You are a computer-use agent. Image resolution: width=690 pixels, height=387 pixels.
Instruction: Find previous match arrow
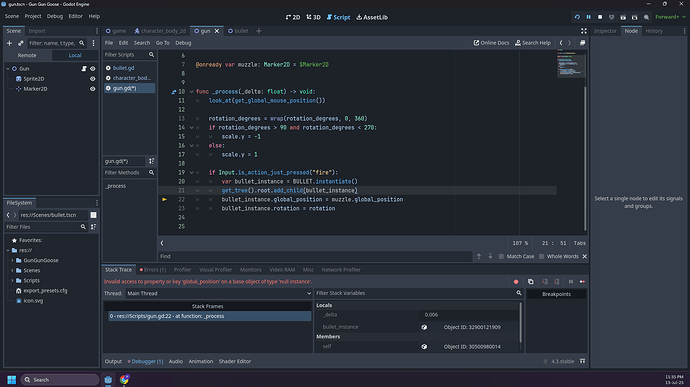(479, 256)
